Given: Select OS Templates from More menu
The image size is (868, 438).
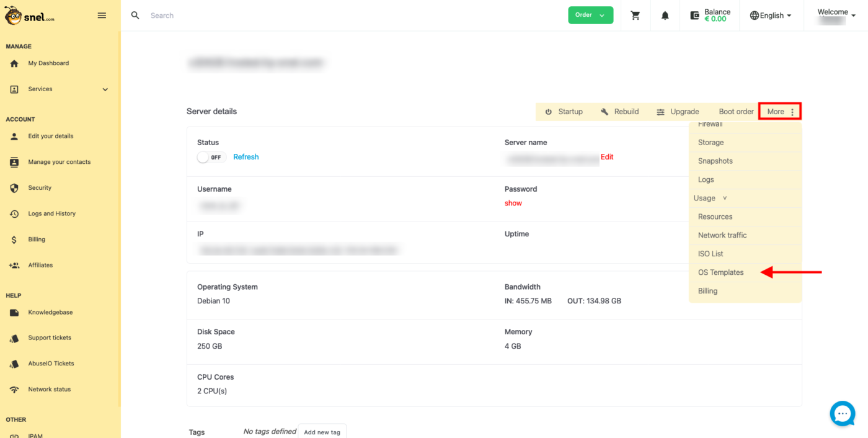Looking at the screenshot, I should click(x=720, y=272).
